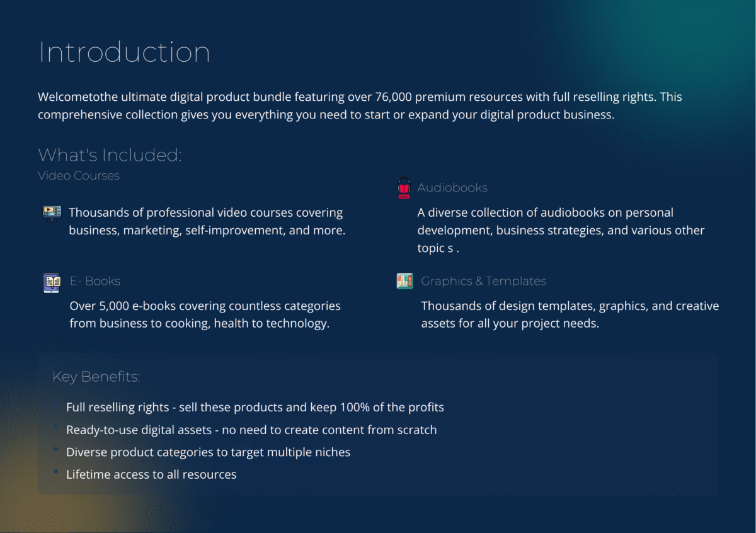Viewport: 756px width, 533px height.
Task: Click the red Audiobooks icon
Action: point(404,188)
